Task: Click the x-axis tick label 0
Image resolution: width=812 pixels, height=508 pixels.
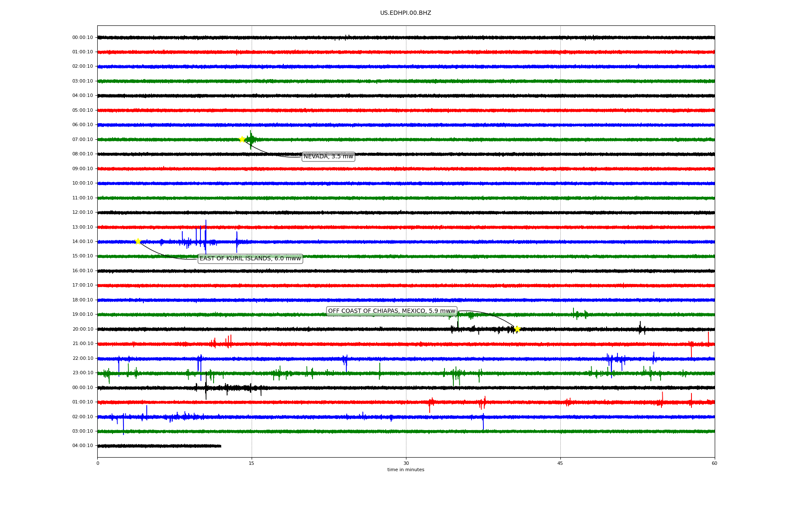Action: pos(98,463)
